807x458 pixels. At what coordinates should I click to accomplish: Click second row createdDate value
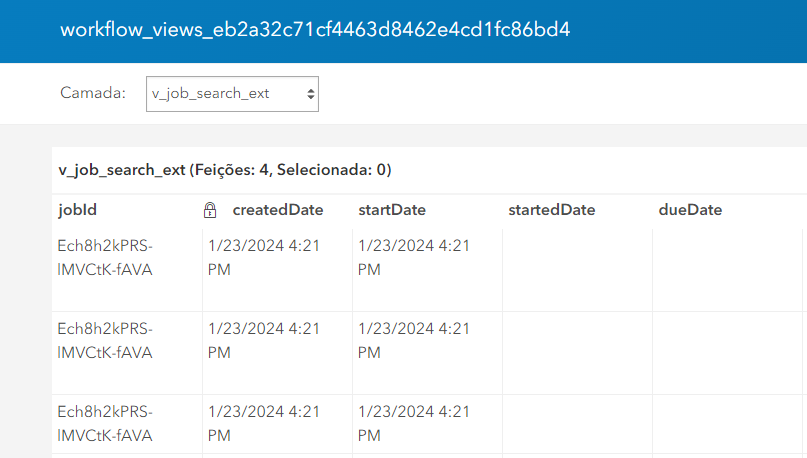coord(264,340)
